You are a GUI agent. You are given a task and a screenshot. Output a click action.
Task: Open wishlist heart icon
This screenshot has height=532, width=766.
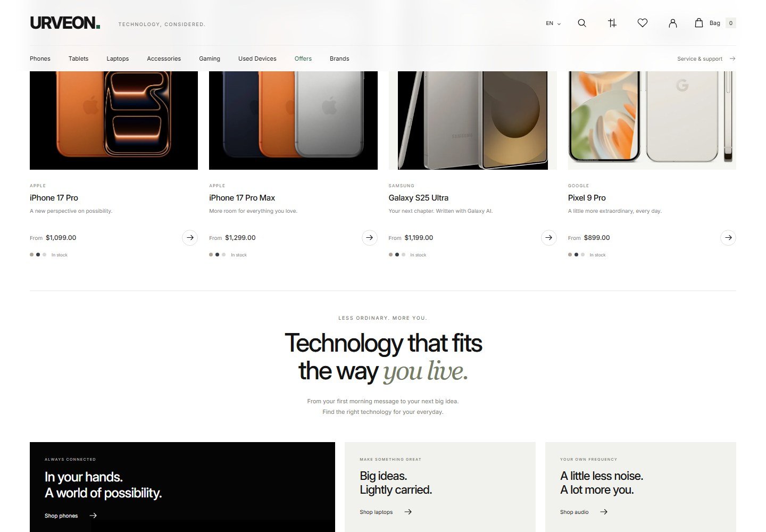643,23
